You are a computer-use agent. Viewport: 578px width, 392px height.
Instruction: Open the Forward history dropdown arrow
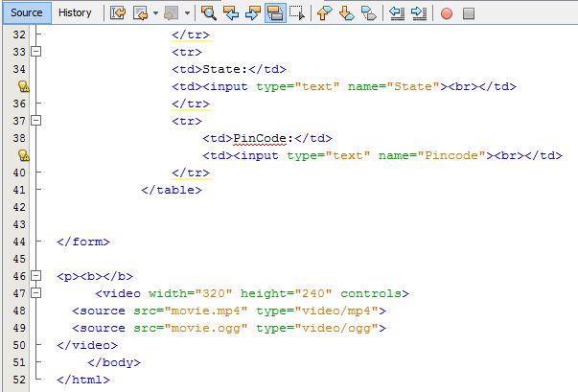(x=187, y=13)
